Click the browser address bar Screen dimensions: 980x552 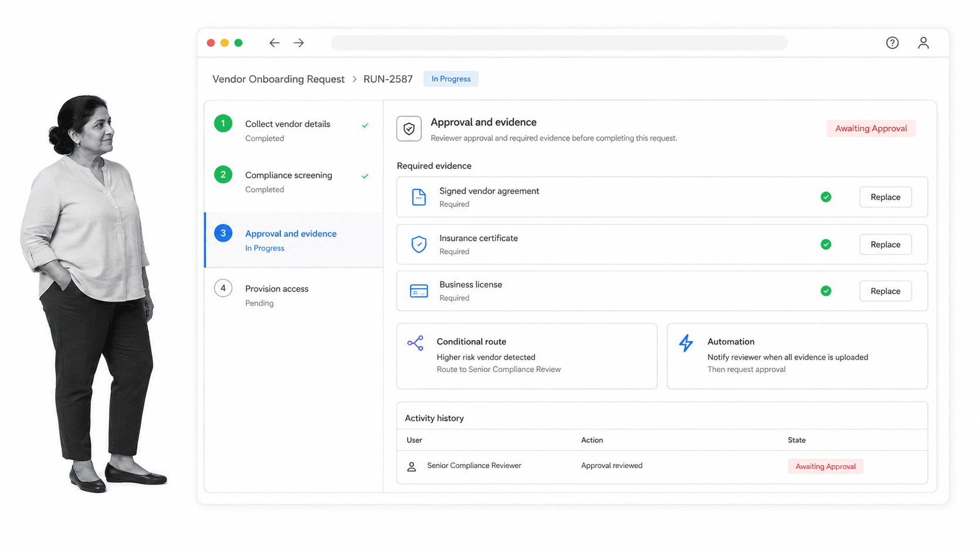point(559,43)
